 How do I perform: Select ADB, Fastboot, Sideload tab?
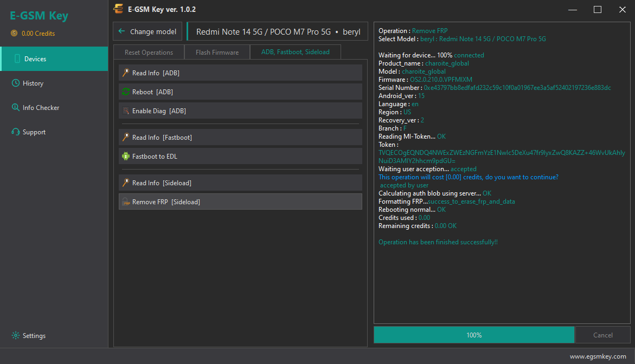[x=295, y=52]
